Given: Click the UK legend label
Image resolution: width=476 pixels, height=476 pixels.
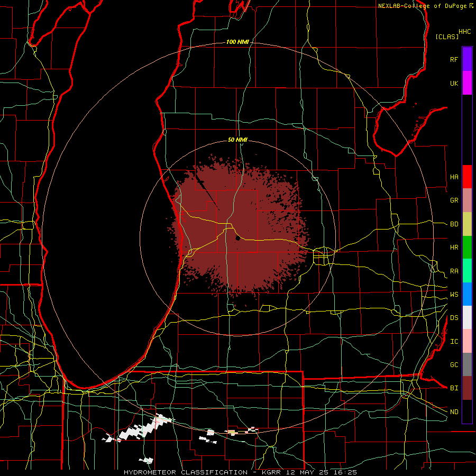Looking at the screenshot, I should click(454, 84).
